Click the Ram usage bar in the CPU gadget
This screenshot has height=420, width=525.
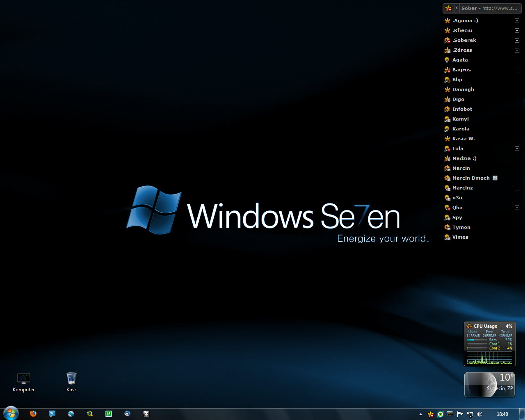click(x=477, y=340)
